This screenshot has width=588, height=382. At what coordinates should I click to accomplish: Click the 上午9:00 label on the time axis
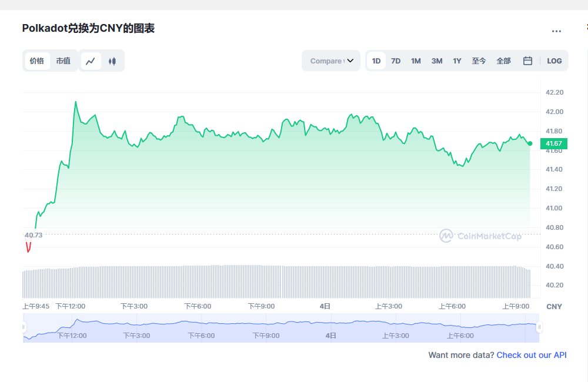[516, 306]
